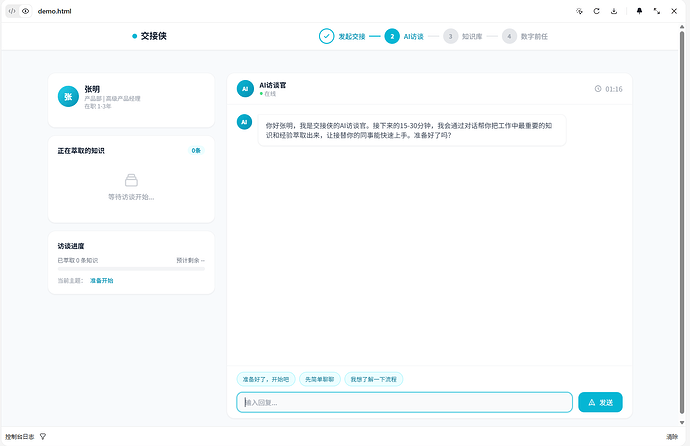Click the timer clock icon
The height and width of the screenshot is (446, 690).
[x=598, y=89]
